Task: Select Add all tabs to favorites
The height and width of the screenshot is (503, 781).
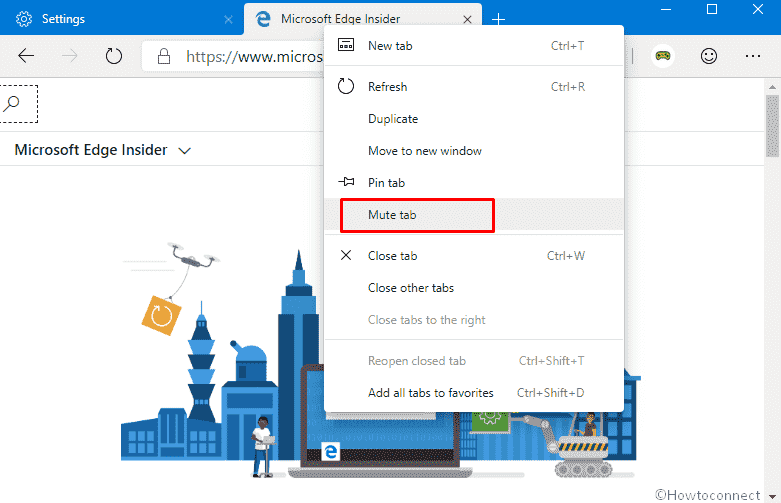Action: point(474,392)
